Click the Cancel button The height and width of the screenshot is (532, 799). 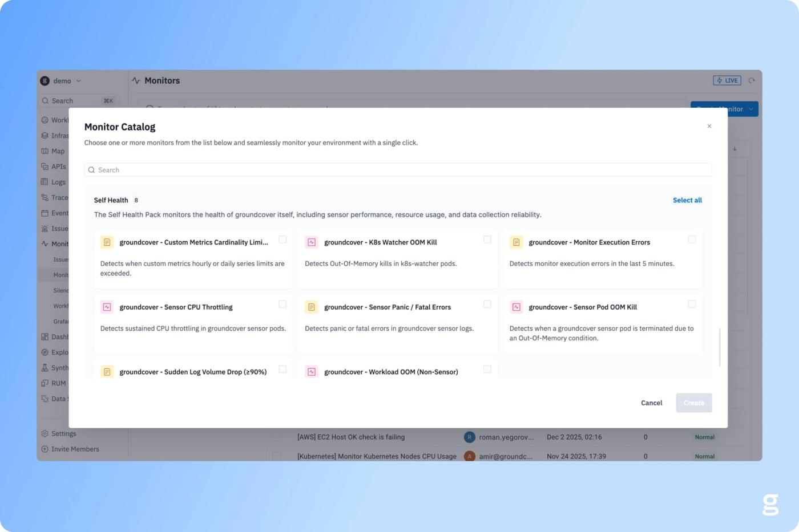[651, 403]
